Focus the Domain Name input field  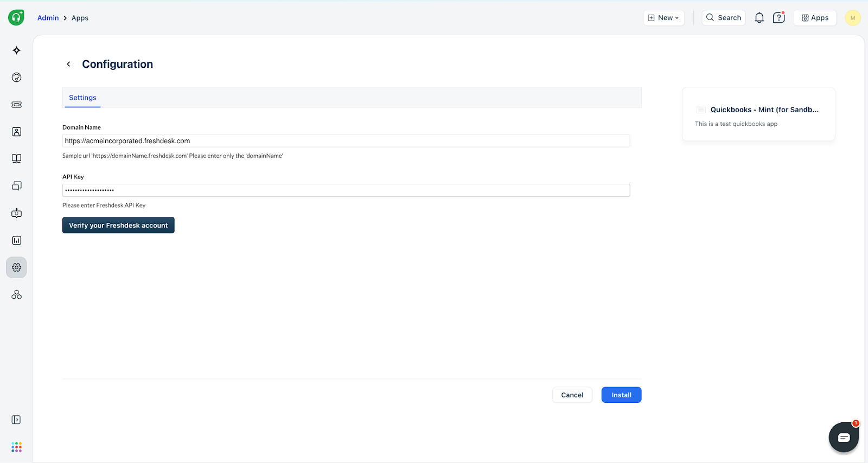346,141
